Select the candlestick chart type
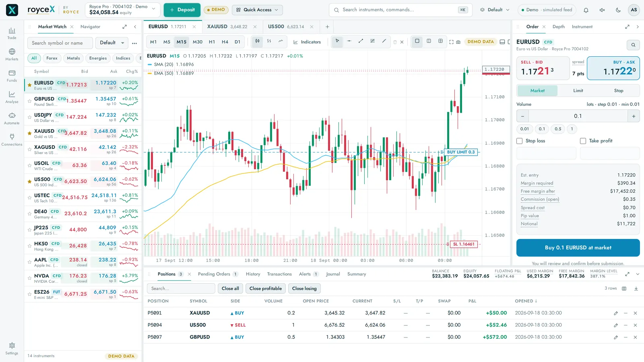Viewport: 644px width, 362px height. pos(257,41)
